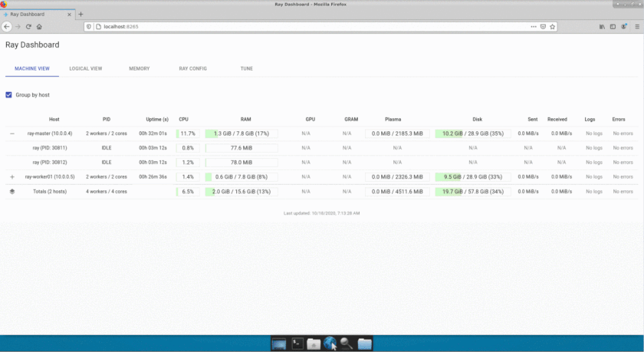Open the tracking protection shield icon
644x352 pixels.
click(89, 27)
